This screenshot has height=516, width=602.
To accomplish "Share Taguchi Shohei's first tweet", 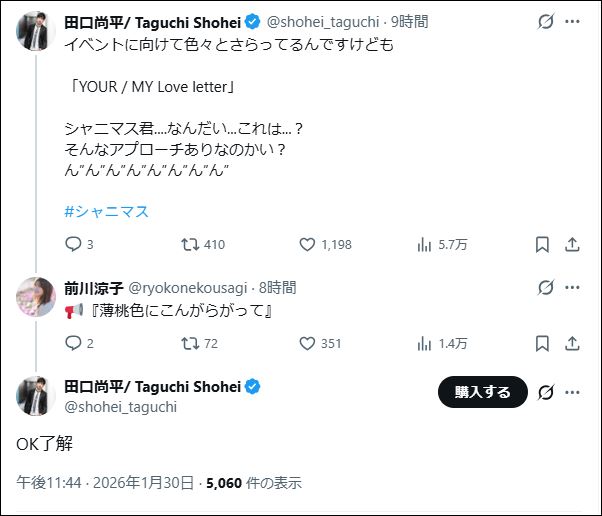I will (573, 244).
